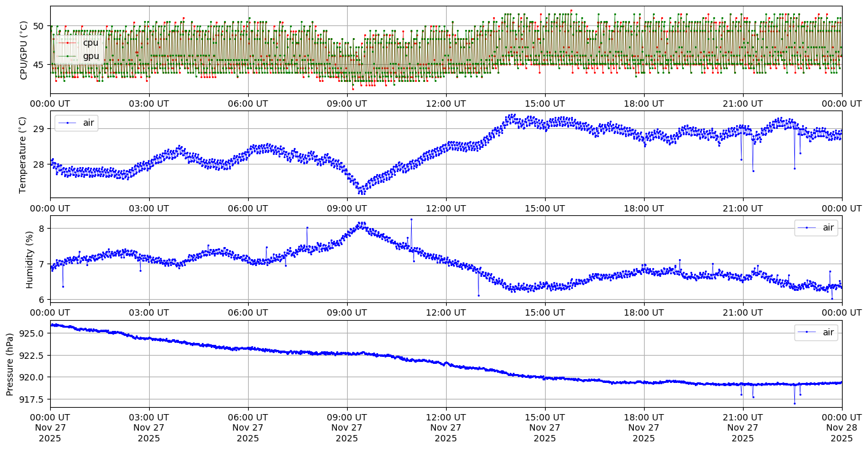Click 21:00 UT tick label under Temperature plot
Screen dimensions: 868x449
click(x=743, y=208)
